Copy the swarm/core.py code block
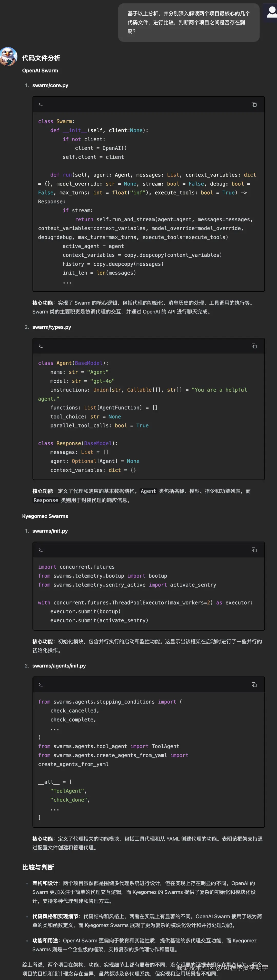The image size is (277, 980). (254, 104)
